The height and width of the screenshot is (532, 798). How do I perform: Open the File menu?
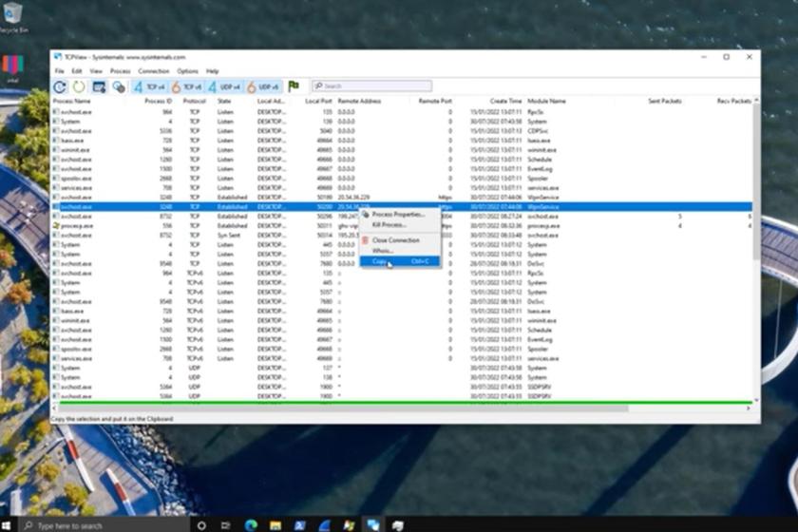[60, 71]
